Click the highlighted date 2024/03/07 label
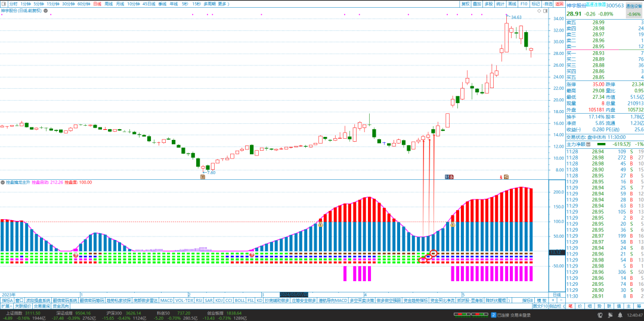The image size is (644, 321). click(x=293, y=295)
